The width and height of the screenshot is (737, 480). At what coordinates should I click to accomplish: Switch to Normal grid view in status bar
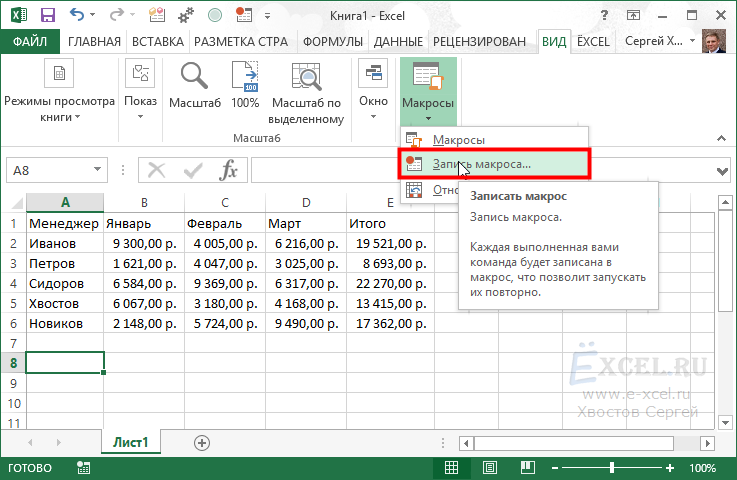click(x=451, y=468)
